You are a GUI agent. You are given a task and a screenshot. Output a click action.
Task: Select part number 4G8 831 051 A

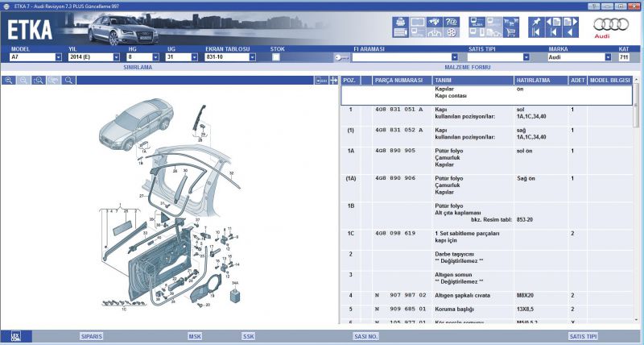point(398,110)
